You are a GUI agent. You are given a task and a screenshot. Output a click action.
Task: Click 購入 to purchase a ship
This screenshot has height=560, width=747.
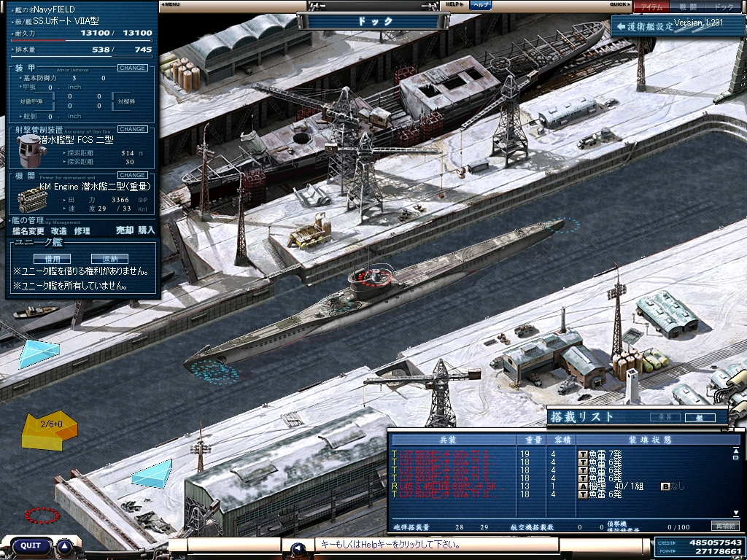(147, 230)
